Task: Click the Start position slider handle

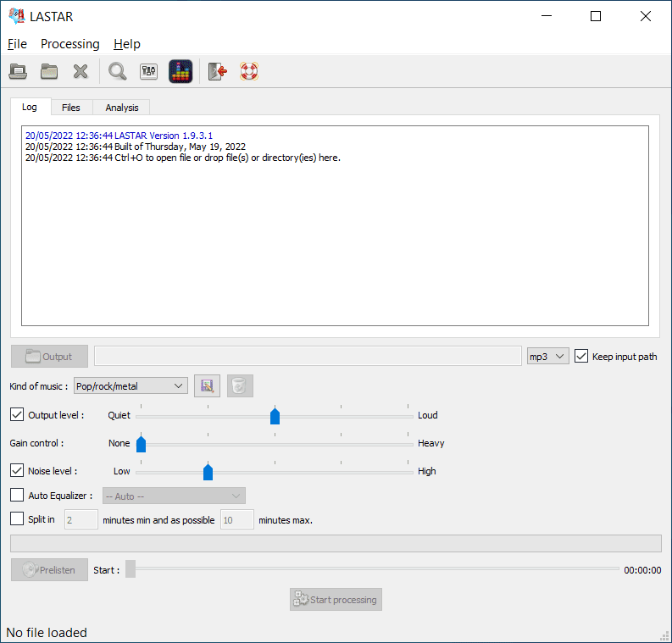Action: coord(131,569)
